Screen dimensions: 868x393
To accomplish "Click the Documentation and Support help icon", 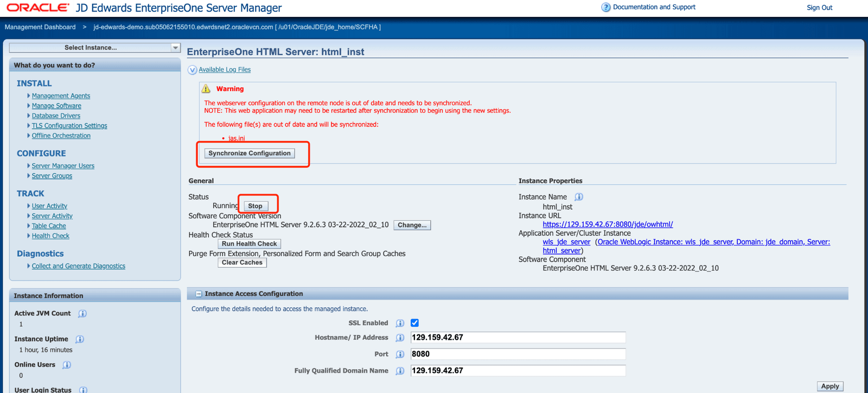I will 606,8.
